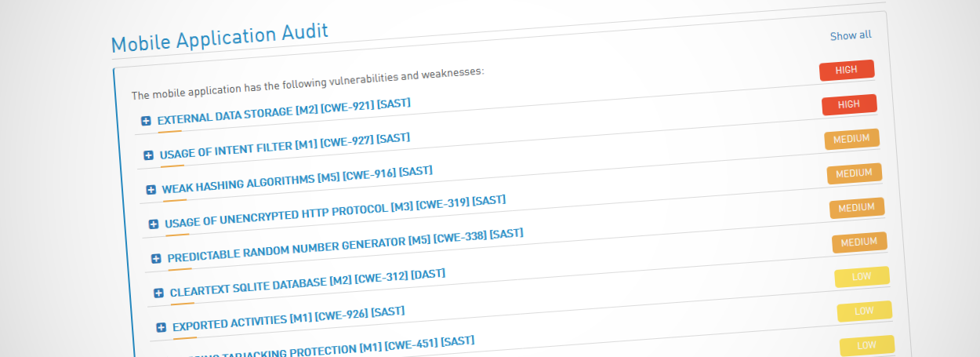The width and height of the screenshot is (980, 357).
Task: Expand the External Data Storage plus icon
Action: point(146,121)
